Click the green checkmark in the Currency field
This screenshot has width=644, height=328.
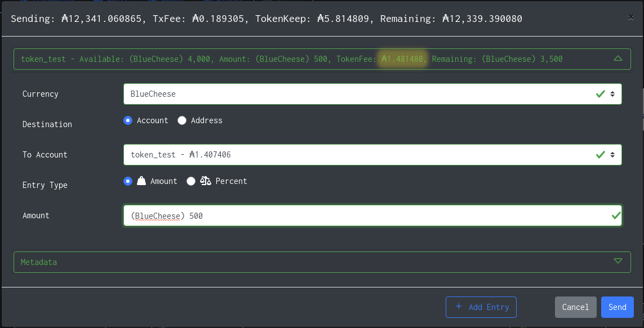pos(601,94)
